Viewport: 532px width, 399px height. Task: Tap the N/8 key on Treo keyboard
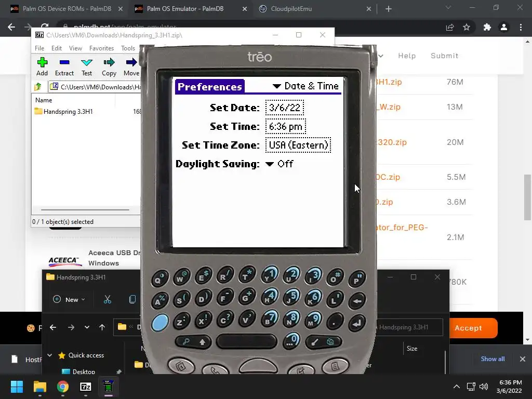pos(291,320)
